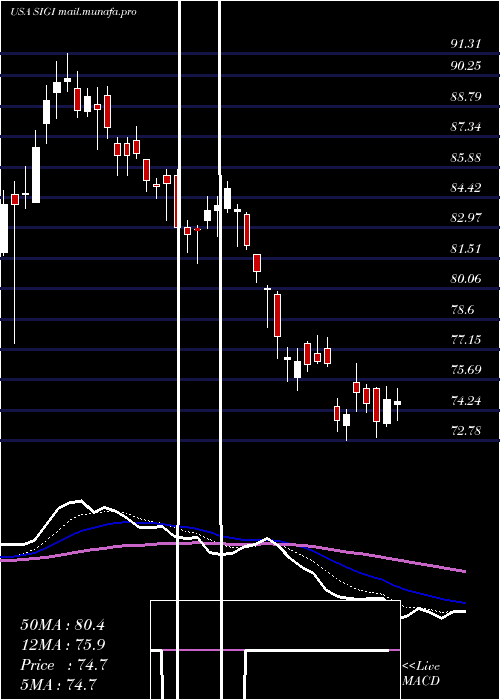Click the 12MA : 75.9 reading
The width and height of the screenshot is (500, 700).
[x=62, y=645]
